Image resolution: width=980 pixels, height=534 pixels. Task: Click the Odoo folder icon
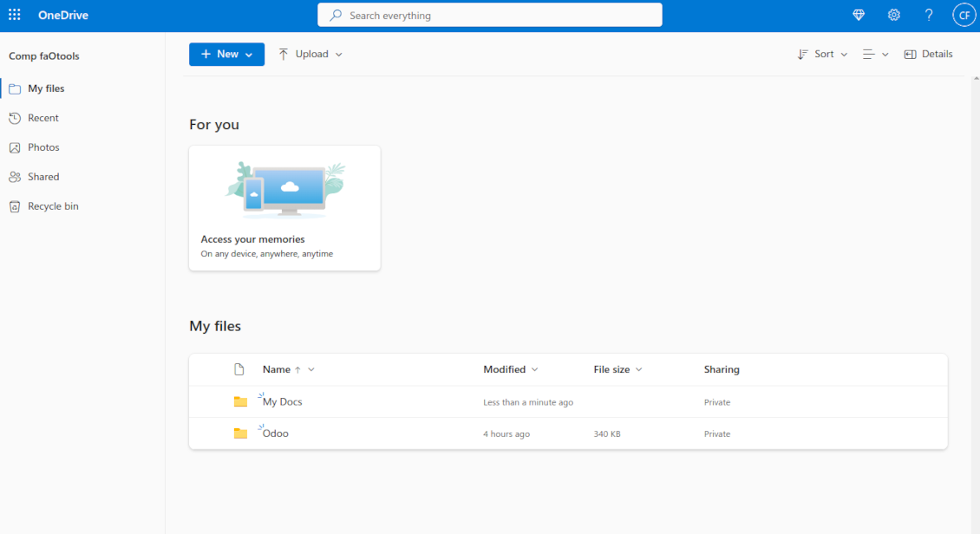click(240, 433)
